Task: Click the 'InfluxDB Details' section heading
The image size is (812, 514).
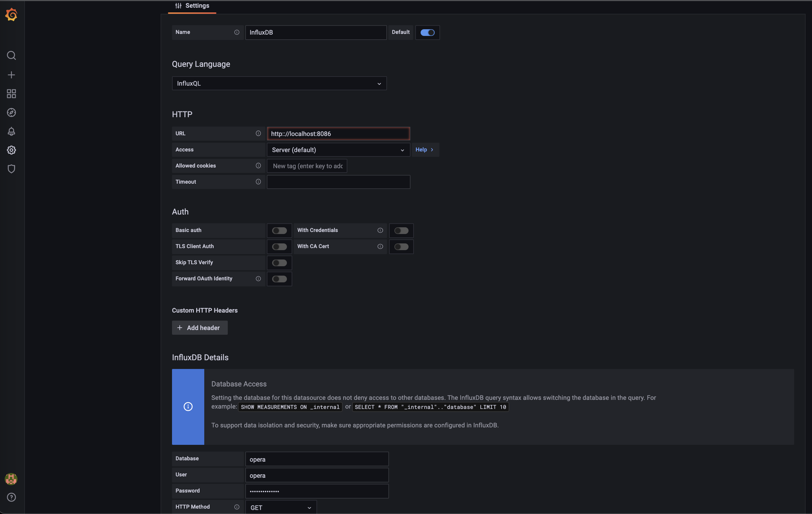Action: click(x=200, y=357)
